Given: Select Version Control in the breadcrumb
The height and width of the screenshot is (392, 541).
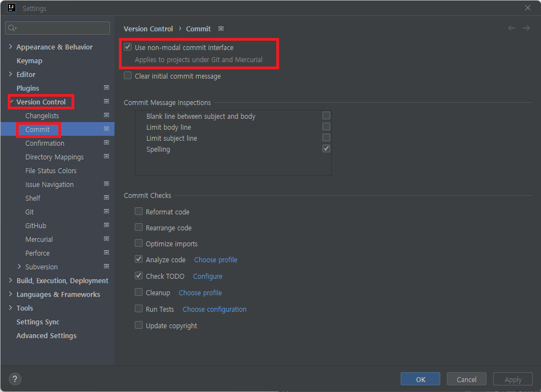Looking at the screenshot, I should (x=148, y=29).
